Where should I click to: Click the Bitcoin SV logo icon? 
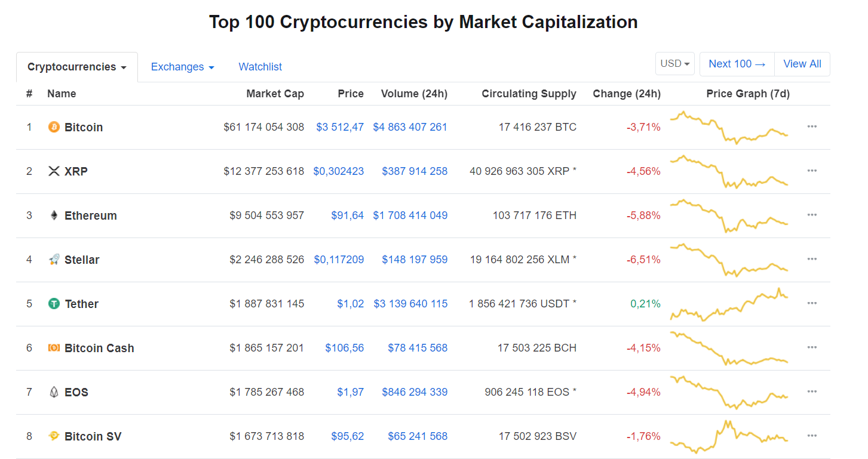pyautogui.click(x=54, y=436)
